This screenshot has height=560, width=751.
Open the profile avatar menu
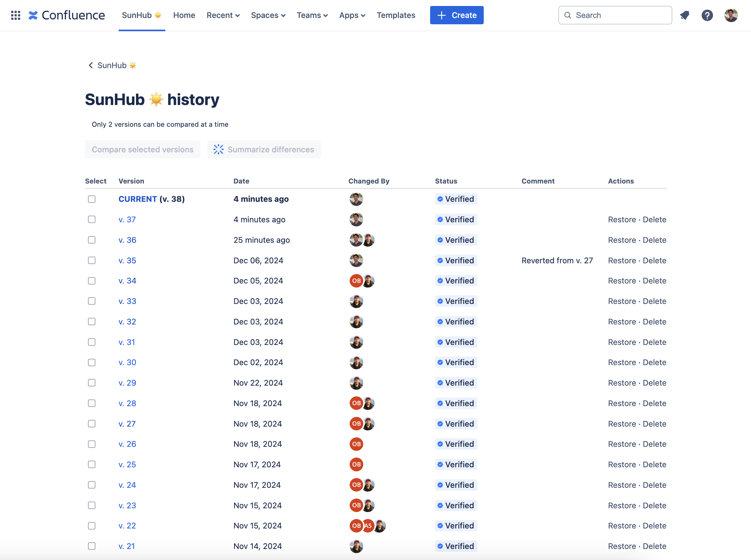[x=731, y=15]
